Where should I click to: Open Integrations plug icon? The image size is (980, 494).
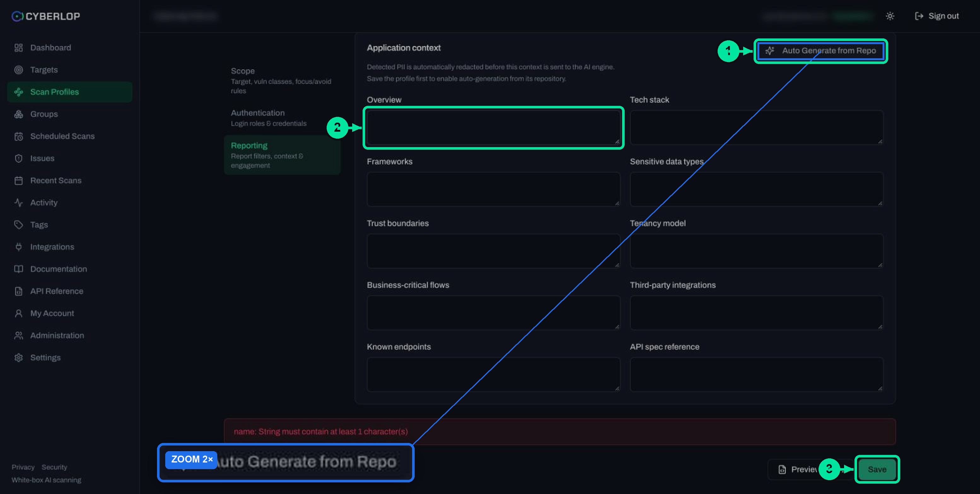[x=18, y=247]
